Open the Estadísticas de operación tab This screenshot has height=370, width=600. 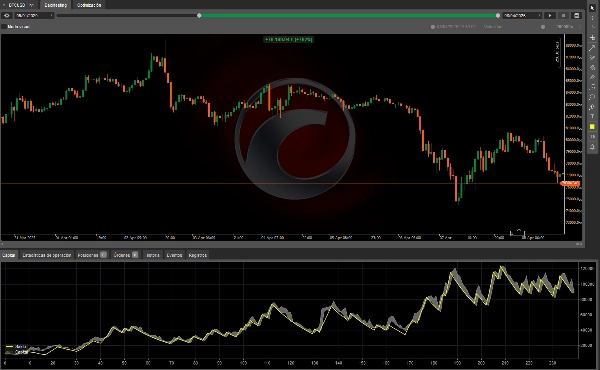[47, 255]
